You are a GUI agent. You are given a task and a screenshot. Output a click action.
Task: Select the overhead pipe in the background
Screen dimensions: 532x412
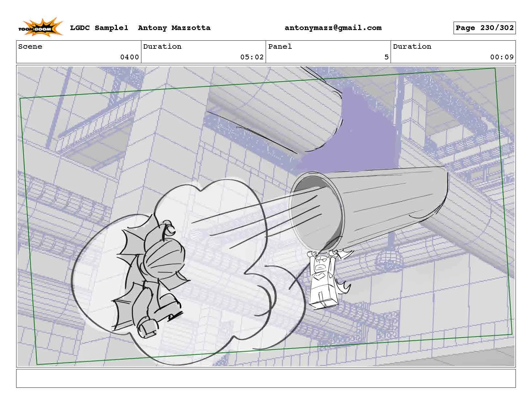click(274, 113)
